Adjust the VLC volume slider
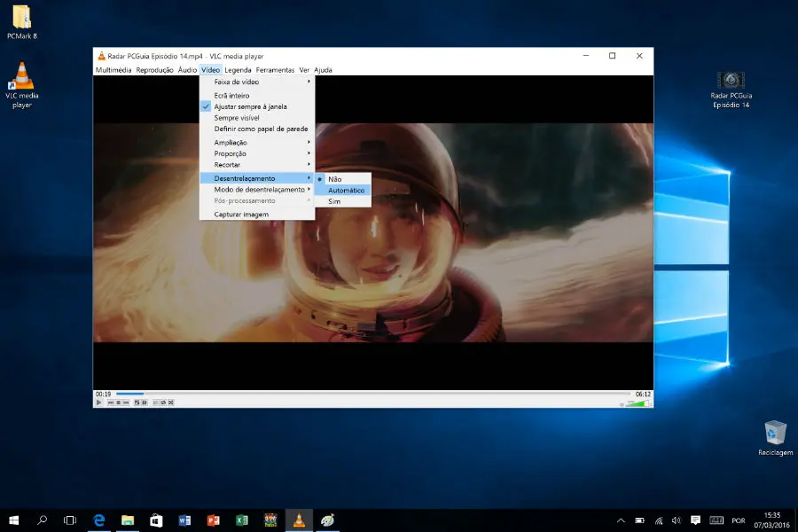This screenshot has width=798, height=532. point(638,403)
